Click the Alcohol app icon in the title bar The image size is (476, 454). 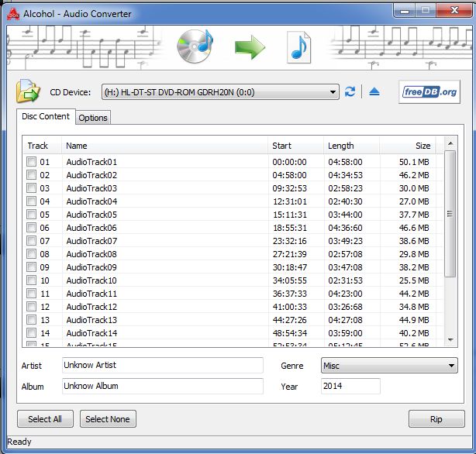13,14
